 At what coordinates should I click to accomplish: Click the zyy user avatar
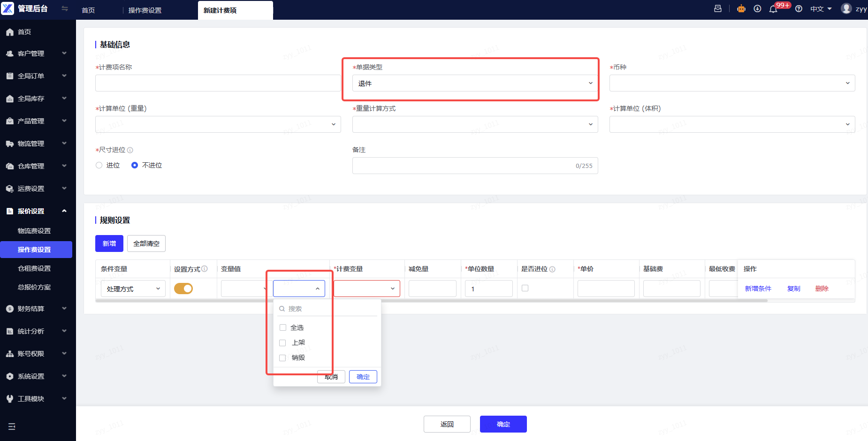(846, 8)
